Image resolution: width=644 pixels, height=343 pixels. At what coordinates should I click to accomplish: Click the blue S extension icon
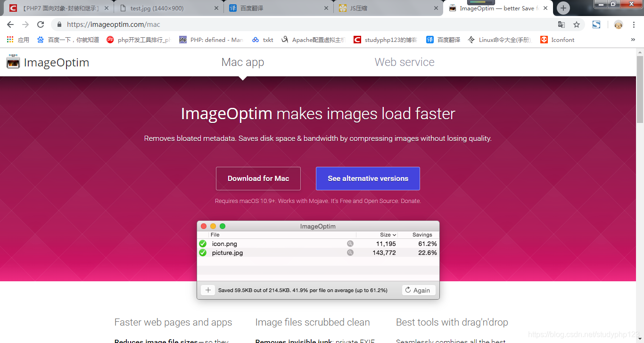click(x=596, y=24)
